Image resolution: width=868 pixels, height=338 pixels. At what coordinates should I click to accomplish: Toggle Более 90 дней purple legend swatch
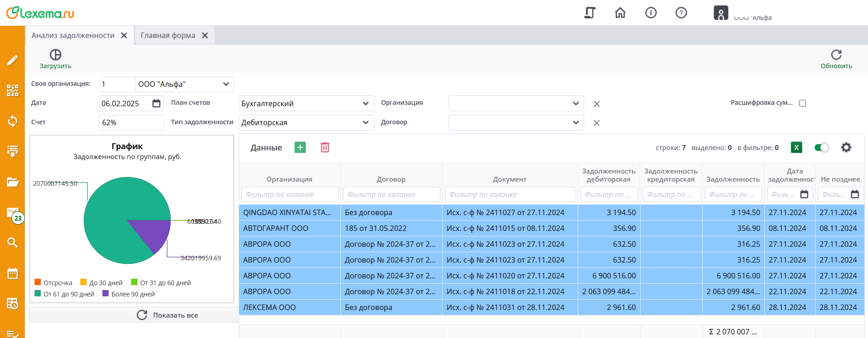click(x=106, y=293)
